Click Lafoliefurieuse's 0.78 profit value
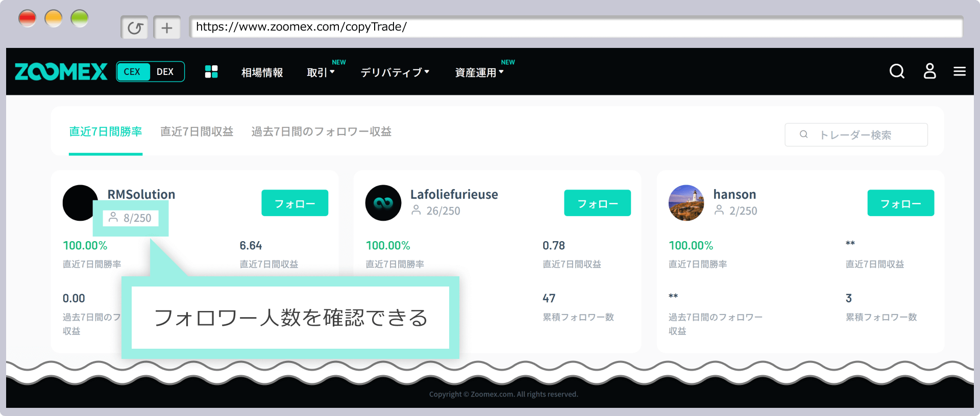980x416 pixels. point(554,246)
